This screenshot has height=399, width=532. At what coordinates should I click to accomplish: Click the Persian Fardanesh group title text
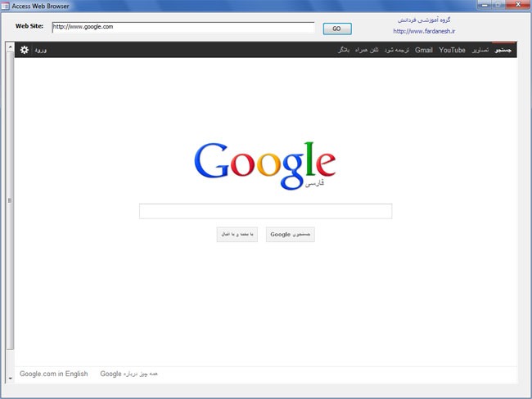click(x=424, y=20)
